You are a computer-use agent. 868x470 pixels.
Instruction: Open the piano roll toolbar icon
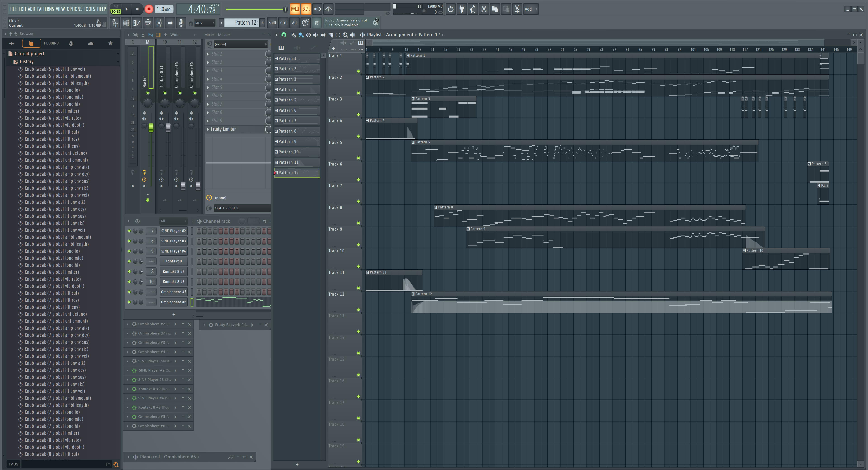(x=137, y=23)
